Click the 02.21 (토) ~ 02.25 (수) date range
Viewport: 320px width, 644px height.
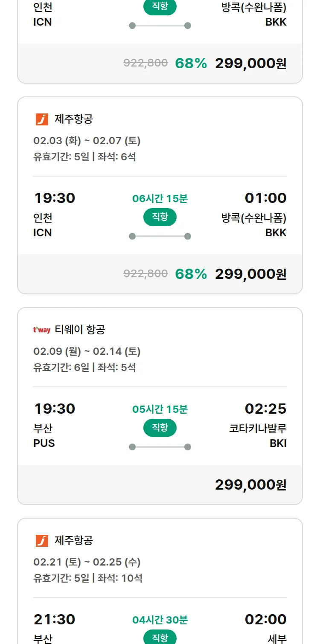pos(87,562)
